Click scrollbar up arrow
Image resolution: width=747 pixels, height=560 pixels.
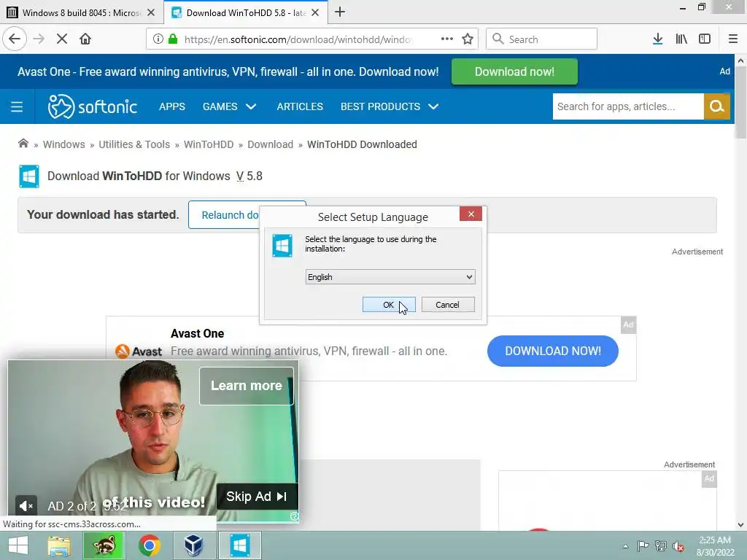point(740,61)
